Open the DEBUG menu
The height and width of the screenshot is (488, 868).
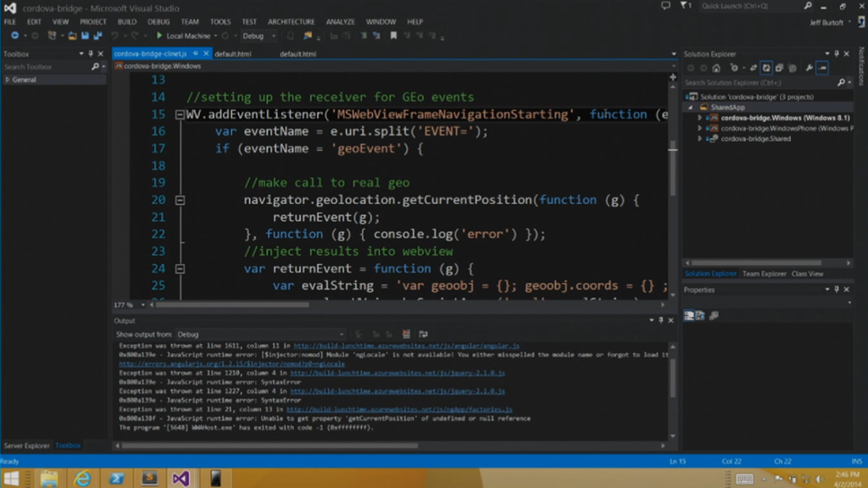[x=159, y=21]
